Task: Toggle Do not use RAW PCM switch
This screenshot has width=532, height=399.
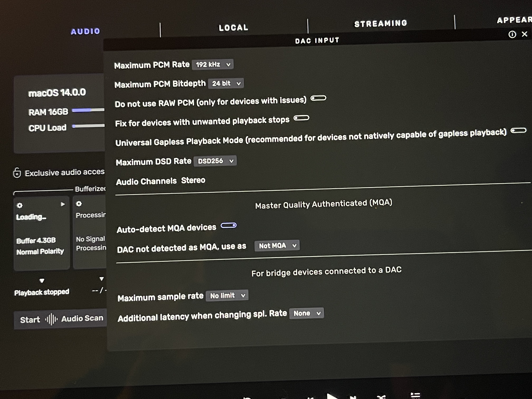Action: (318, 98)
